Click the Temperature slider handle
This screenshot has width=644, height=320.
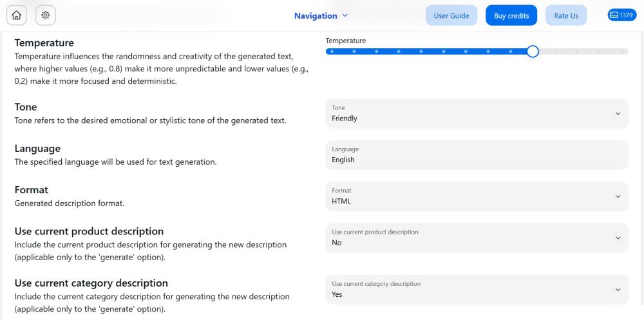(533, 52)
